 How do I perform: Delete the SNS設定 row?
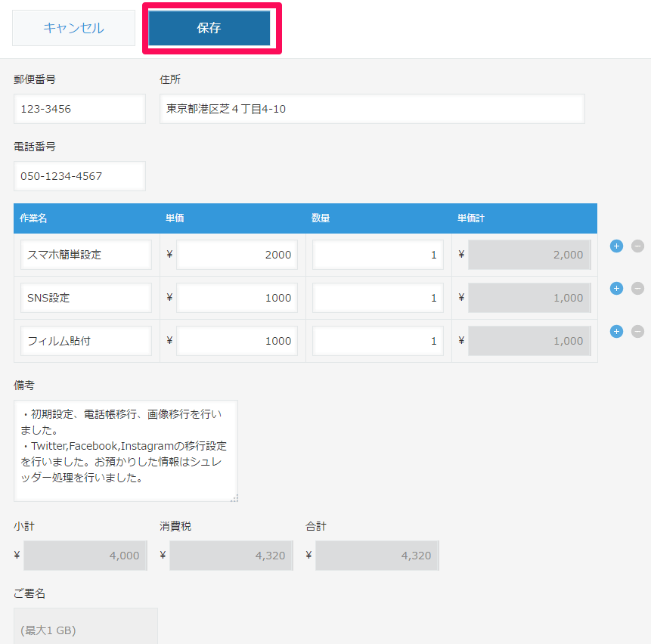click(637, 288)
